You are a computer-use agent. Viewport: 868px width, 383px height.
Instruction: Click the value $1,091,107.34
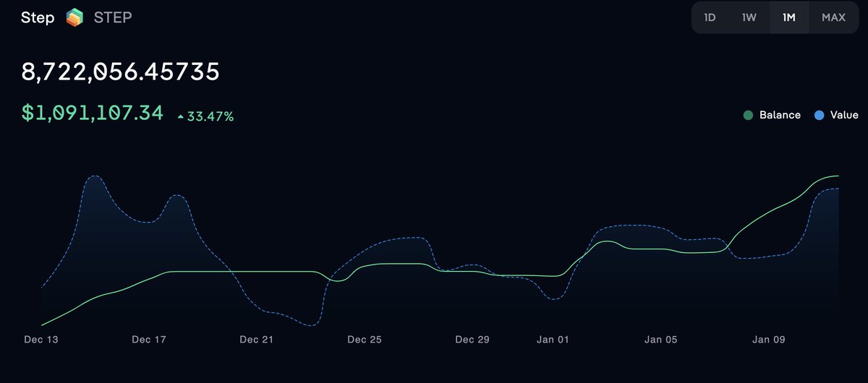(x=93, y=113)
